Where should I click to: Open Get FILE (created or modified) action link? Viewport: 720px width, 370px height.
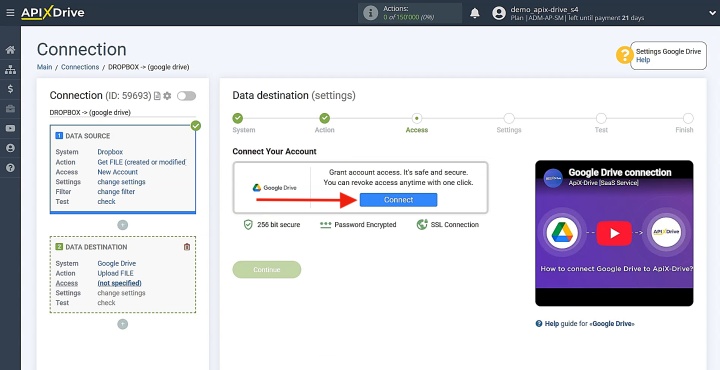pyautogui.click(x=141, y=162)
